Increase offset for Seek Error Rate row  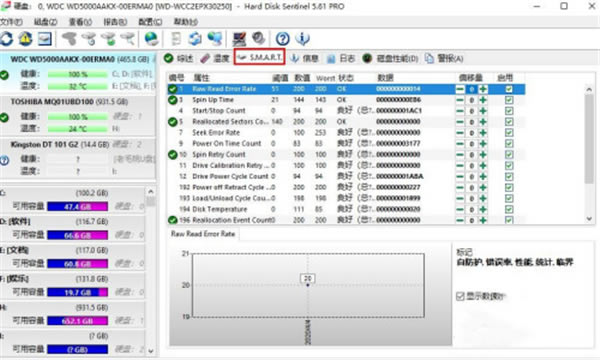tap(483, 133)
